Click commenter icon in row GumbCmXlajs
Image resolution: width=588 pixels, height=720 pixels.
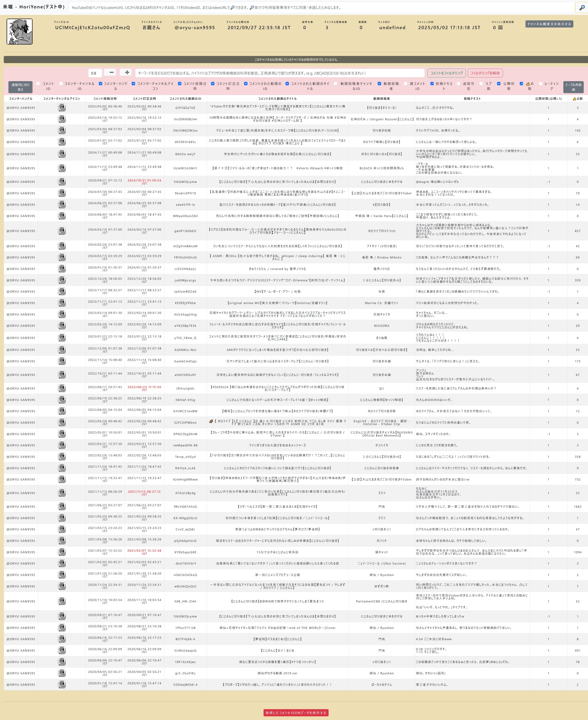[62, 362]
